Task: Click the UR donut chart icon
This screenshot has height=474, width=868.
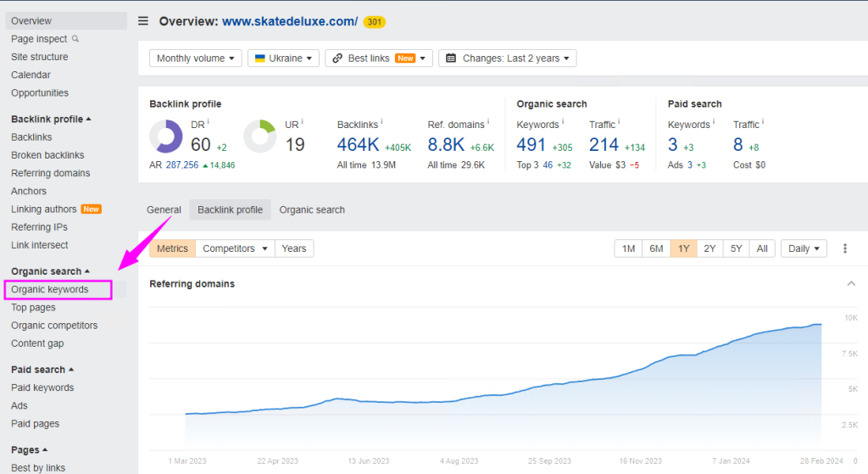Action: tap(259, 137)
